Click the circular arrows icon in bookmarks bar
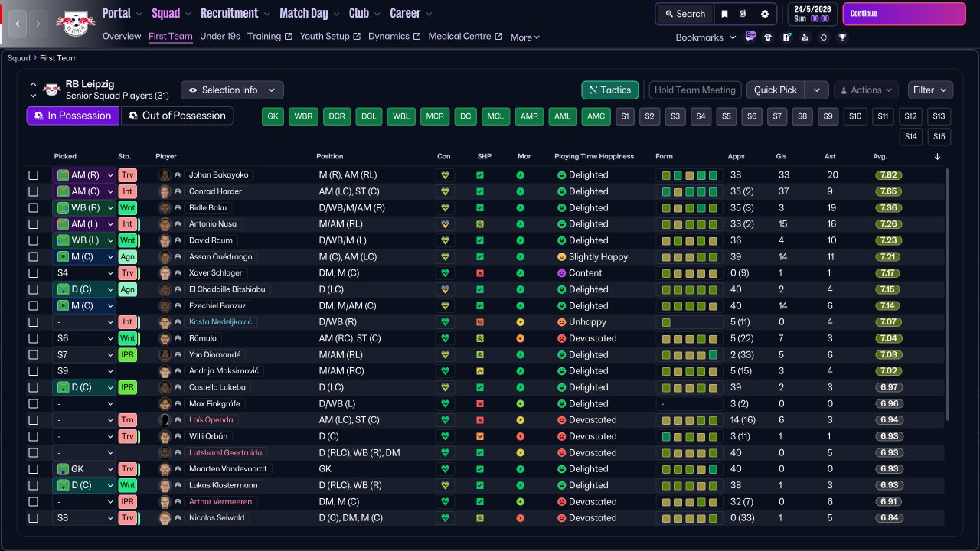 (x=823, y=37)
